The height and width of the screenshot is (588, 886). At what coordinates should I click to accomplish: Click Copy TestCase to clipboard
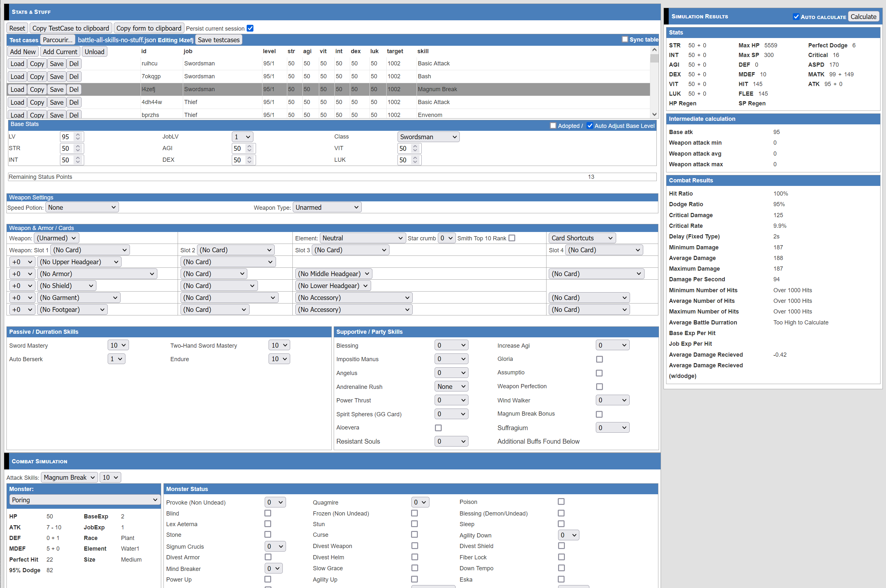click(x=71, y=28)
